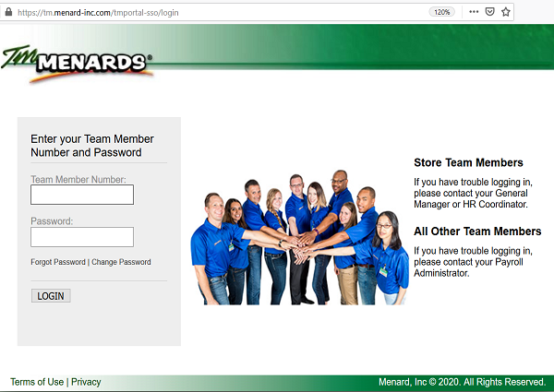Viewport: 554px width, 392px height.
Task: Click the TM Menards logo
Action: [78, 64]
